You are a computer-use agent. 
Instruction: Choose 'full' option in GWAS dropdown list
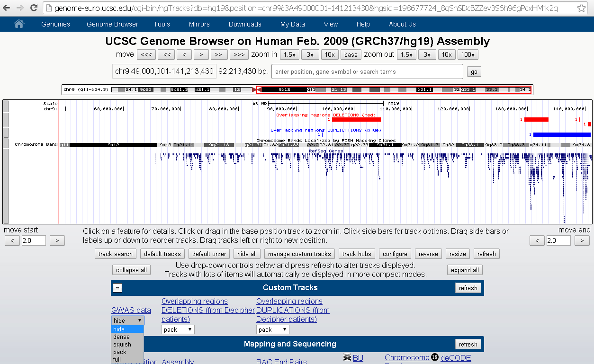tap(117, 359)
